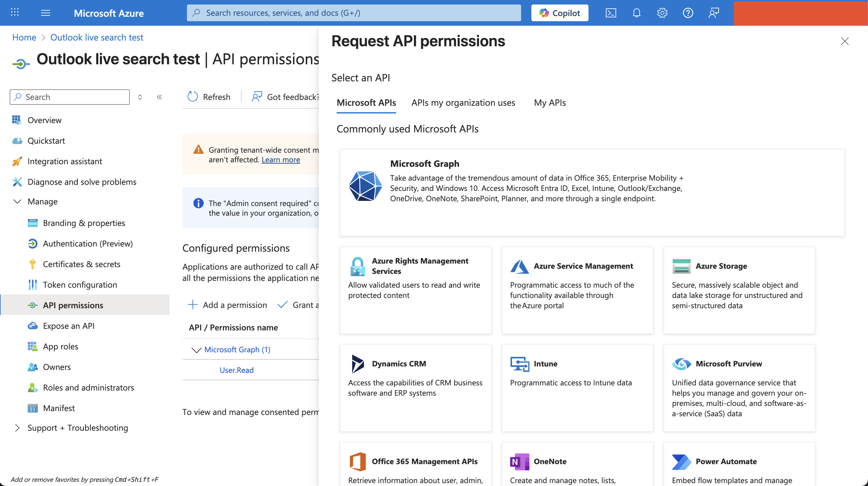Screen dimensions: 868x486
Task: Open the hamburger portal menu
Action: coord(46,13)
